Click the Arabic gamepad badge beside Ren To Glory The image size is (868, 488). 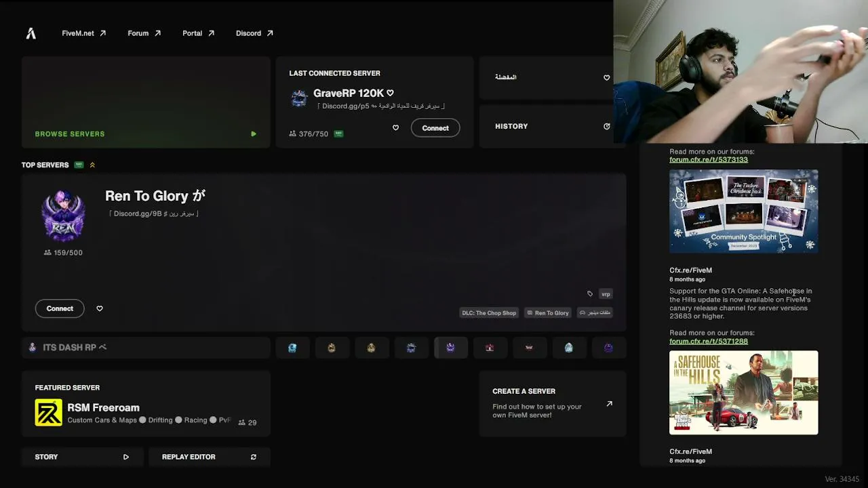click(595, 313)
